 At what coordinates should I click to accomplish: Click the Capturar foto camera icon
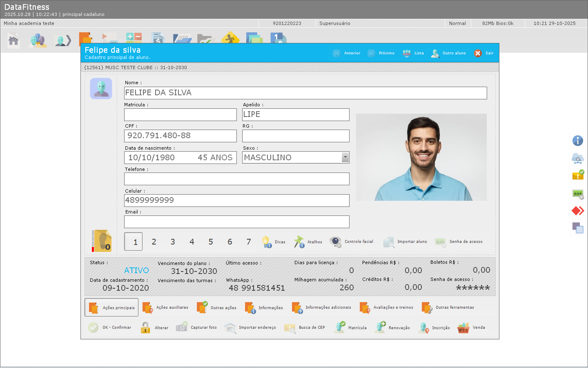click(x=182, y=328)
